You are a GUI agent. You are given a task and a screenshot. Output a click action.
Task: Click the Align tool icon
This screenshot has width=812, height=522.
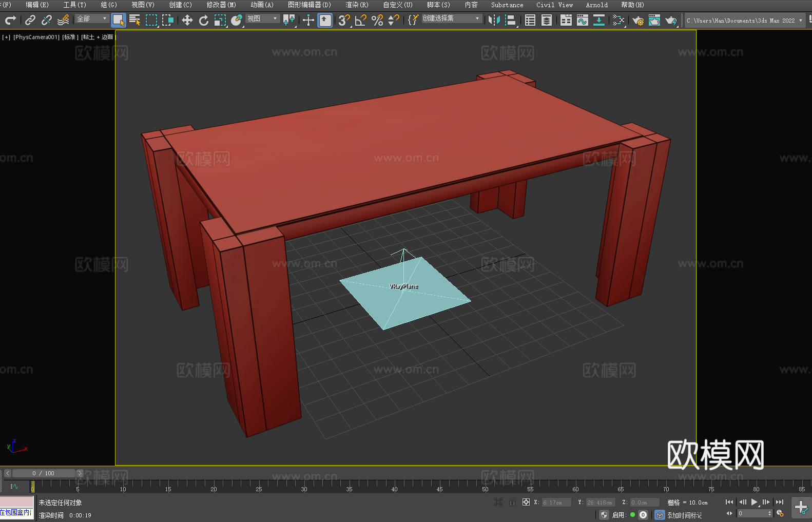[511, 20]
